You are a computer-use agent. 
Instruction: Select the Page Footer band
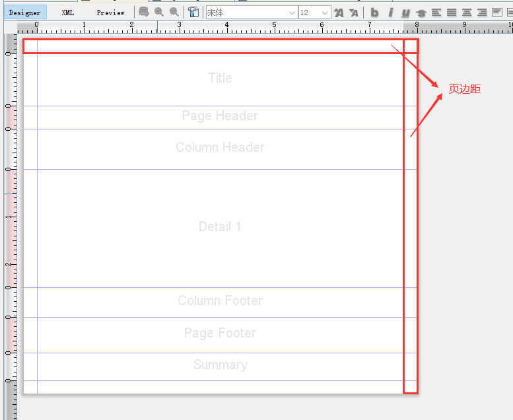pos(220,335)
